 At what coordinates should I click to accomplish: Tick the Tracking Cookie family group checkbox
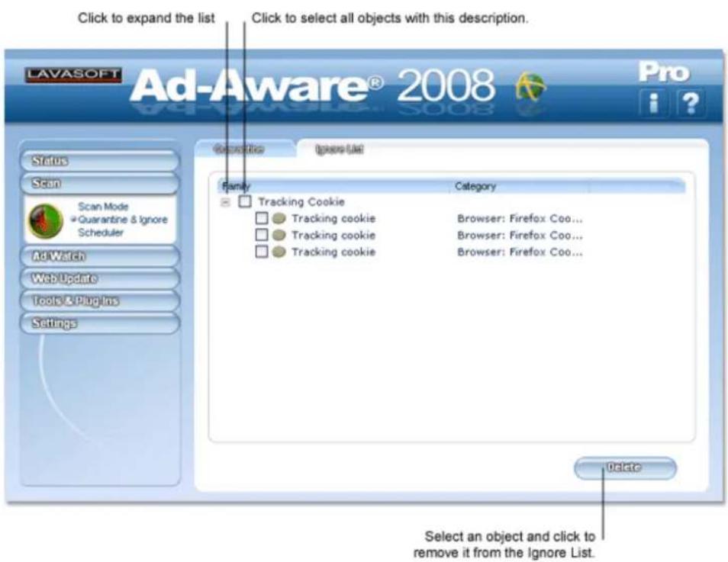[245, 201]
